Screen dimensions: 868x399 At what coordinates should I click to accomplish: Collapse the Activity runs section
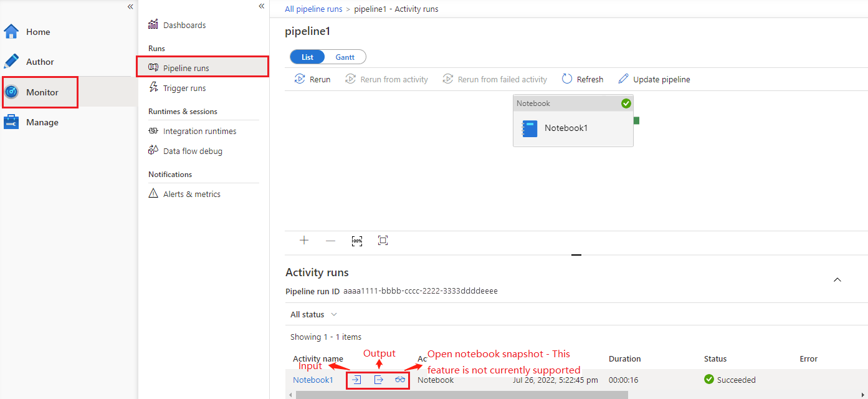[837, 280]
